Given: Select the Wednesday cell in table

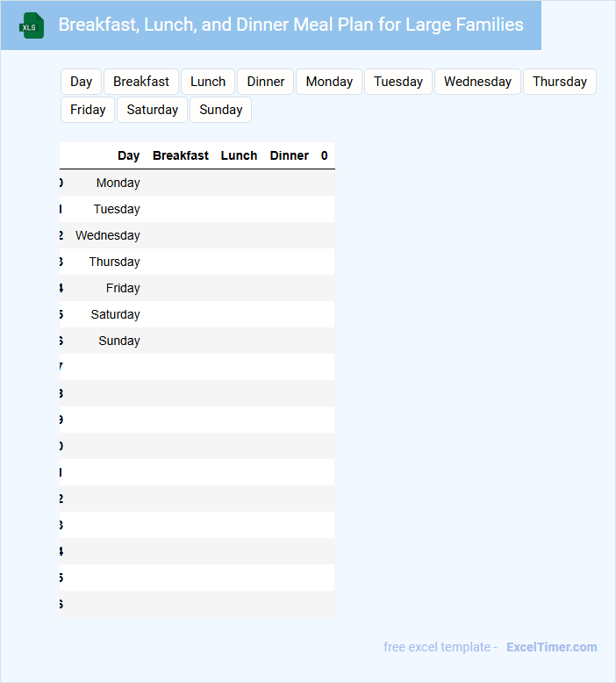Looking at the screenshot, I should point(108,235).
